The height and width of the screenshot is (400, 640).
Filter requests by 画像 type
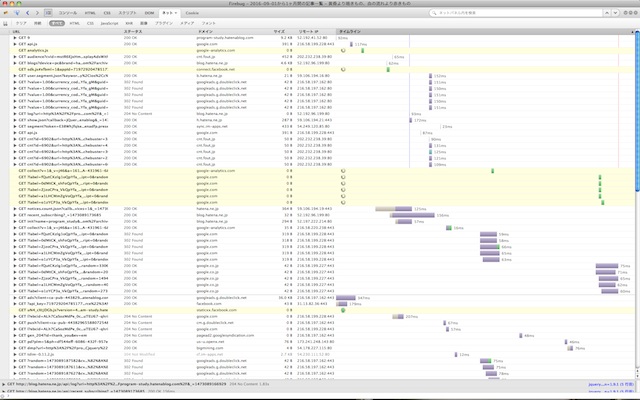[144, 24]
